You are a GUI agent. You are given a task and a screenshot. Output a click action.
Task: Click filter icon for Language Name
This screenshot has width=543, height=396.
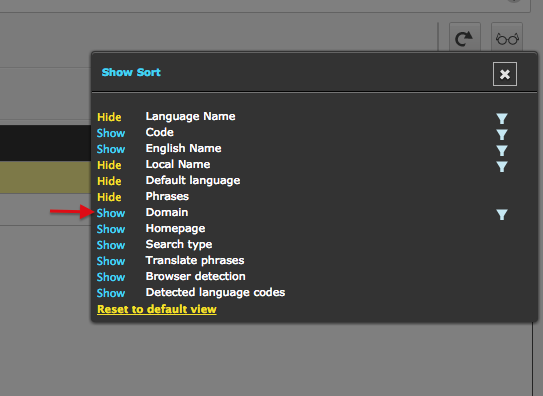502,118
